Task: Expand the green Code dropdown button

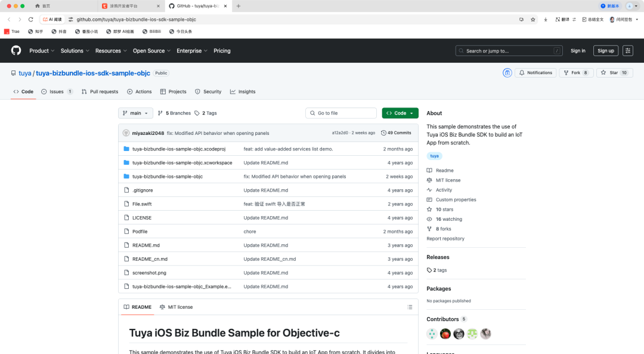Action: click(x=400, y=113)
